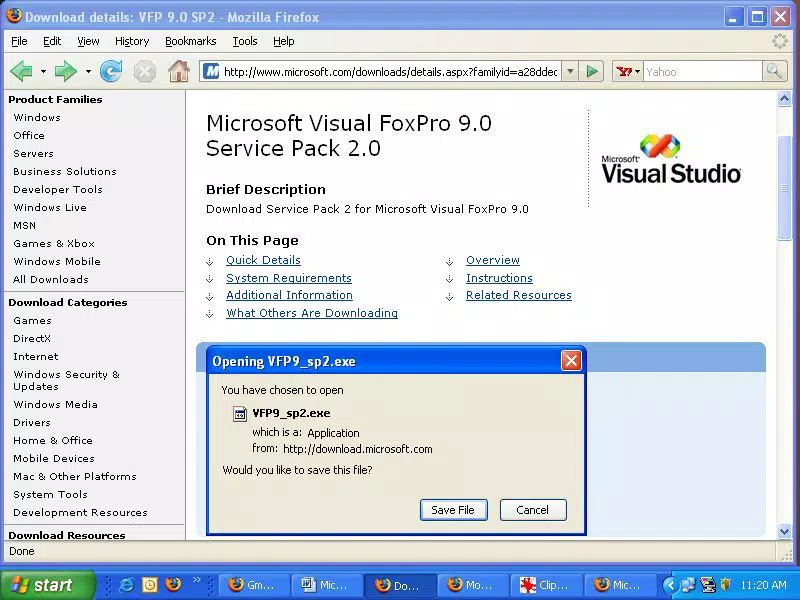Switch to the Gm... Firefox taskbar button

coord(254,585)
